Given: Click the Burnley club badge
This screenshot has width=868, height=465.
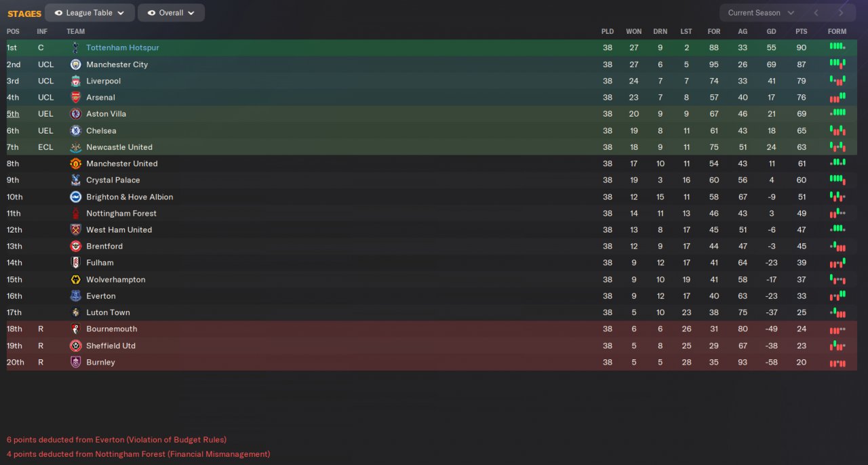Looking at the screenshot, I should pos(75,363).
